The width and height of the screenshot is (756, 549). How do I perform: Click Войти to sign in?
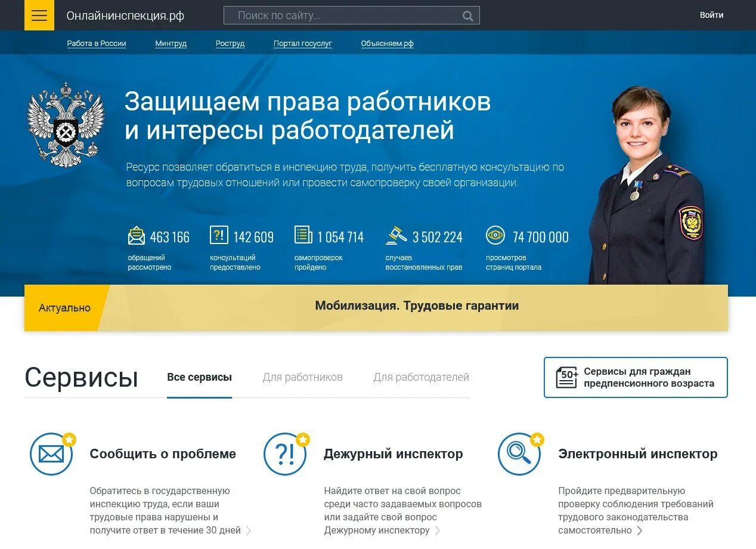[711, 16]
